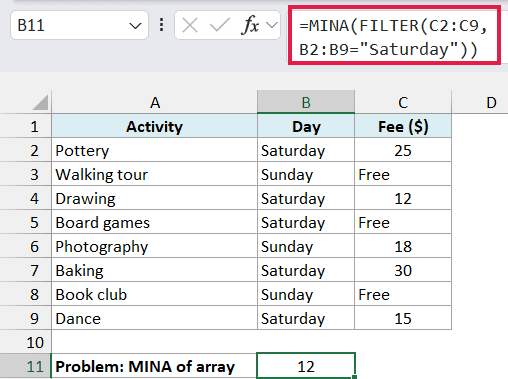Image resolution: width=508 pixels, height=379 pixels.
Task: Select the Baking cell
Action: 155,270
